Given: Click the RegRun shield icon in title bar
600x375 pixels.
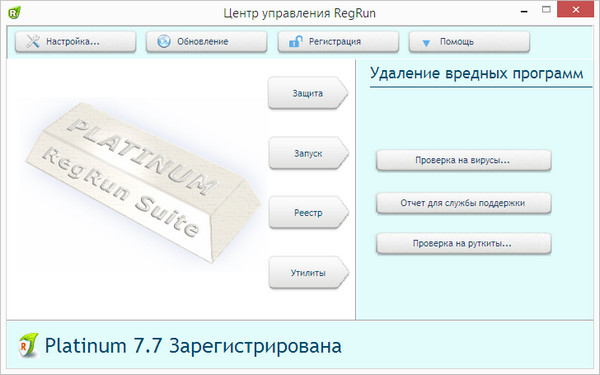Looking at the screenshot, I should 14,13.
